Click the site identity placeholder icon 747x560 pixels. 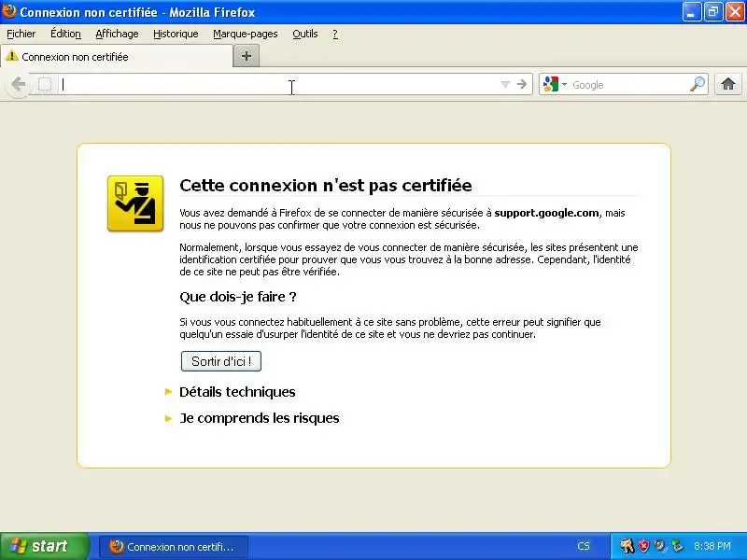(x=45, y=84)
